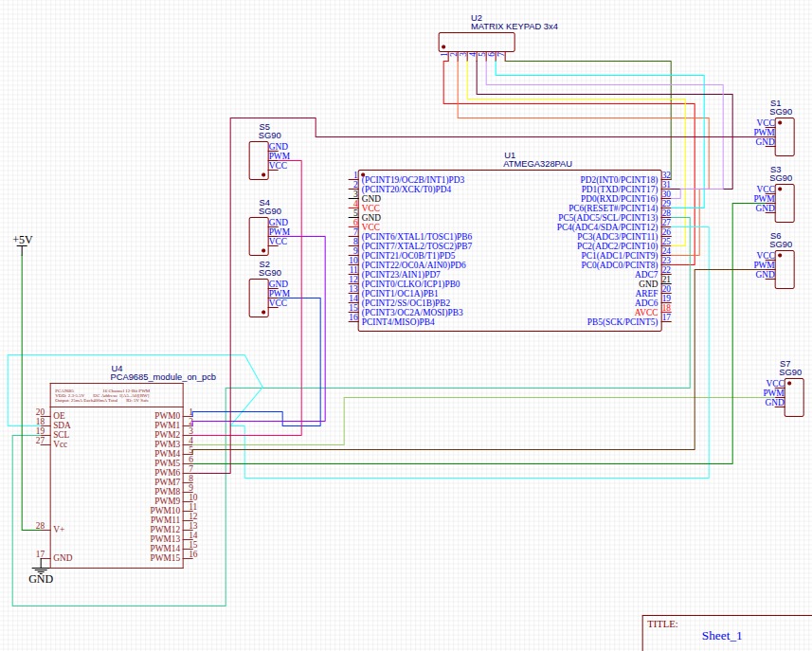Screen dimensions: 812x651
Task: Select servo S1 SG90 component body
Action: (785, 136)
